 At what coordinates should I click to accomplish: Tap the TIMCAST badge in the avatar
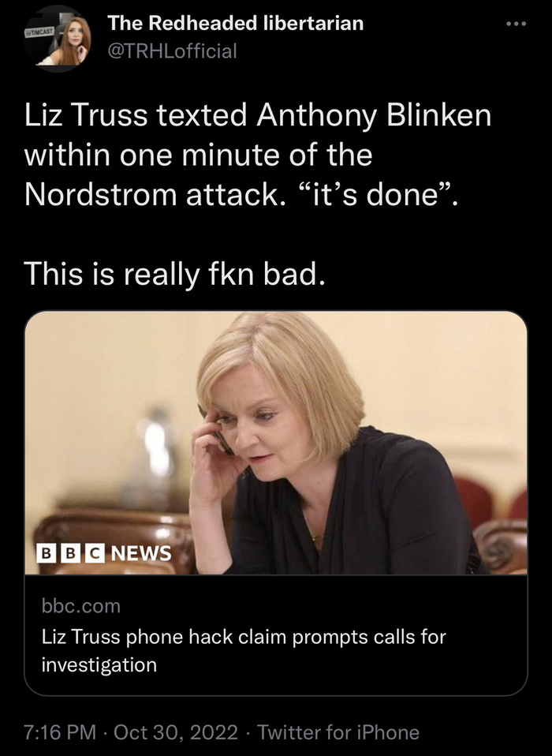pyautogui.click(x=42, y=32)
